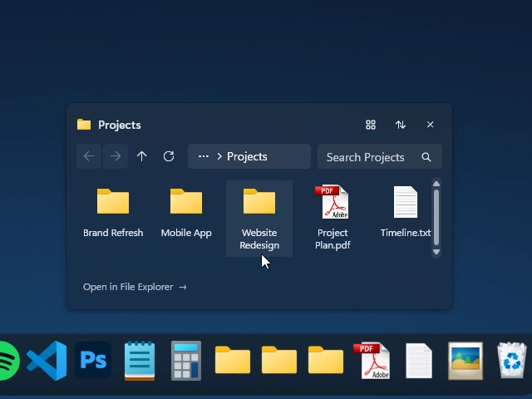The image size is (532, 399).
Task: Open Spotify from the taskbar
Action: [x=8, y=360]
